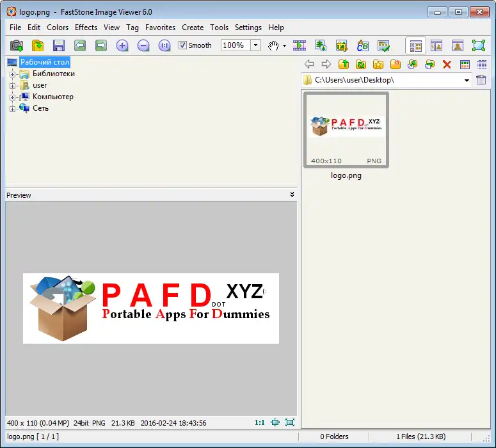Click the 'logo.png [ 1 / 1 ]' status text
496x448 pixels.
click(x=33, y=436)
